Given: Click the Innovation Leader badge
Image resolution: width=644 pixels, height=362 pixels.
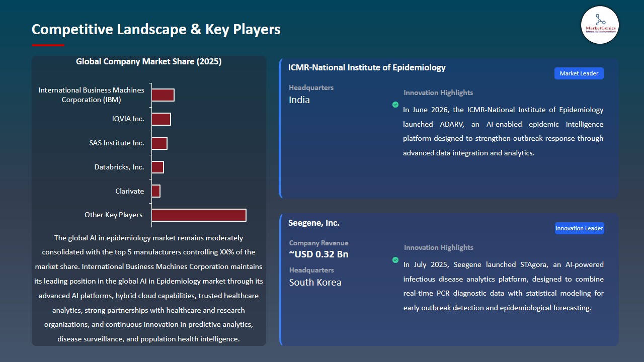Looking at the screenshot, I should point(579,228).
